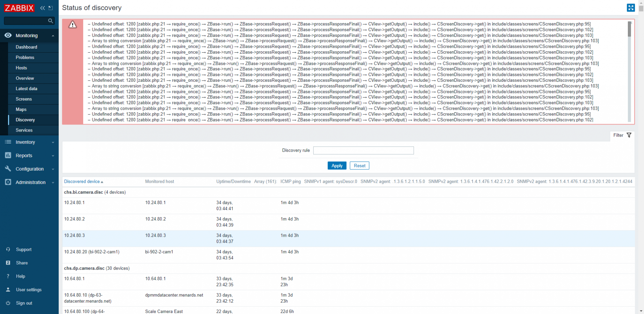Click the sidebar search magnifier icon
The height and width of the screenshot is (314, 644).
click(x=51, y=21)
